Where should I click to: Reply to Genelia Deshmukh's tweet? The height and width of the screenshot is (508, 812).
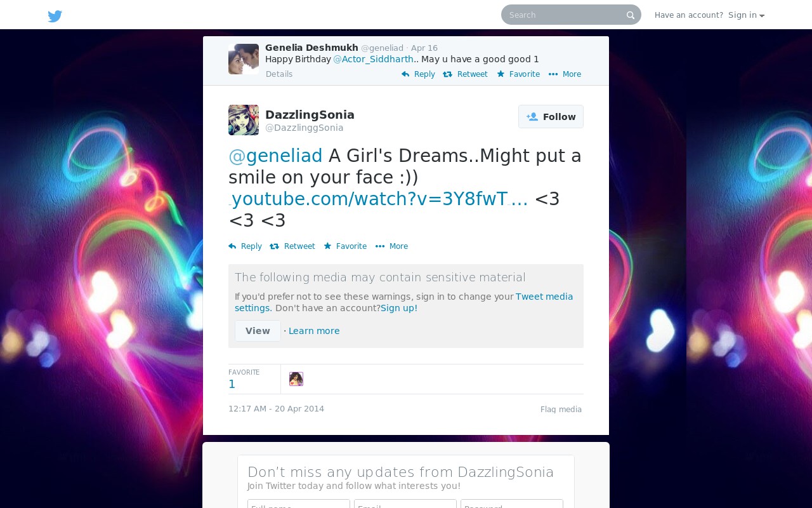(x=418, y=74)
